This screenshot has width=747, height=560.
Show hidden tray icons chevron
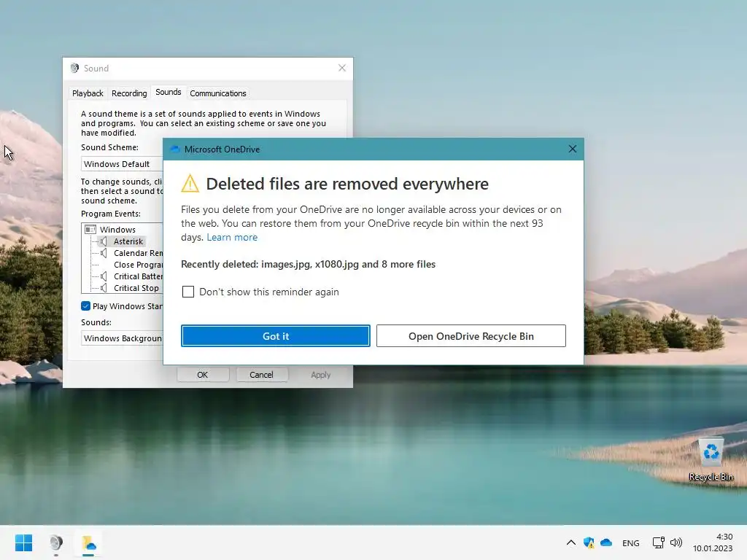click(x=570, y=542)
